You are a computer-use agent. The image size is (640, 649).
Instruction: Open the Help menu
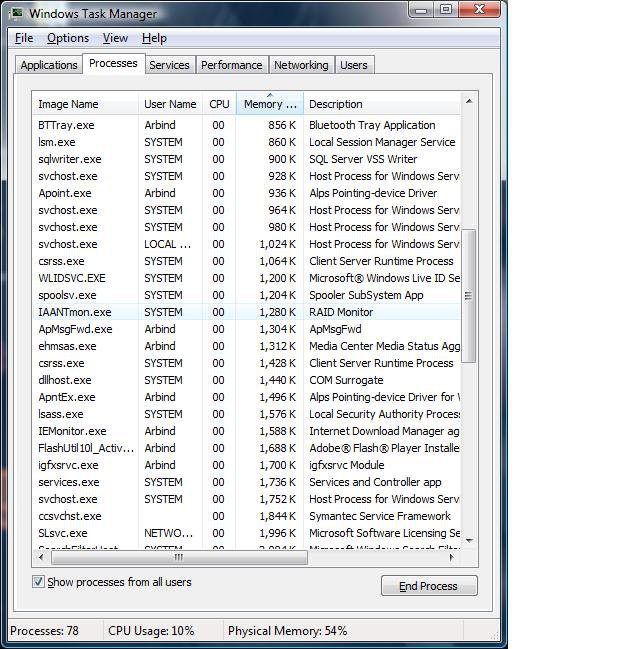click(x=154, y=38)
